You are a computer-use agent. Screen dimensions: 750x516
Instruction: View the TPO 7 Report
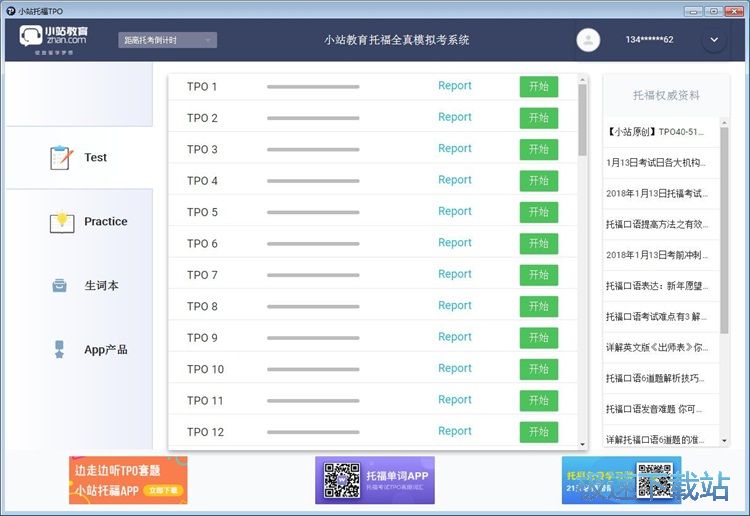click(x=454, y=274)
